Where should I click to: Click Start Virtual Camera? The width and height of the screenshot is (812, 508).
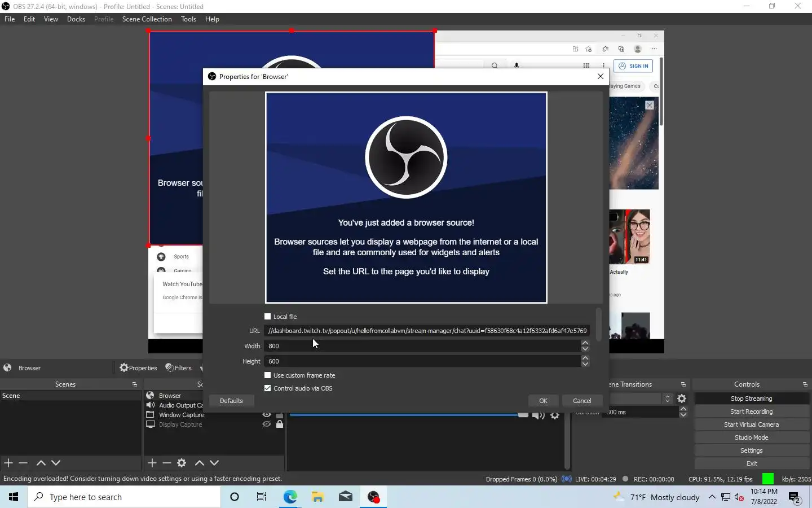click(x=752, y=424)
